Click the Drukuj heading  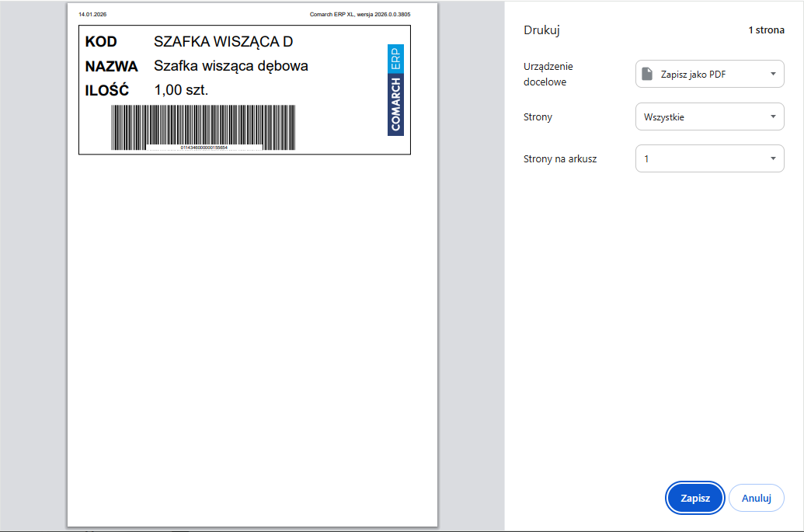pos(541,30)
